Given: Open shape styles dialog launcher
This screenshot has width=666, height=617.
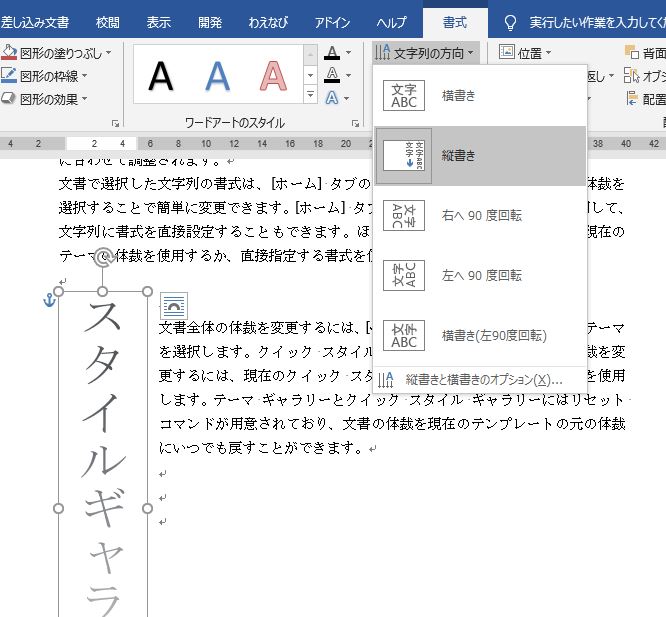Looking at the screenshot, I should [x=115, y=123].
